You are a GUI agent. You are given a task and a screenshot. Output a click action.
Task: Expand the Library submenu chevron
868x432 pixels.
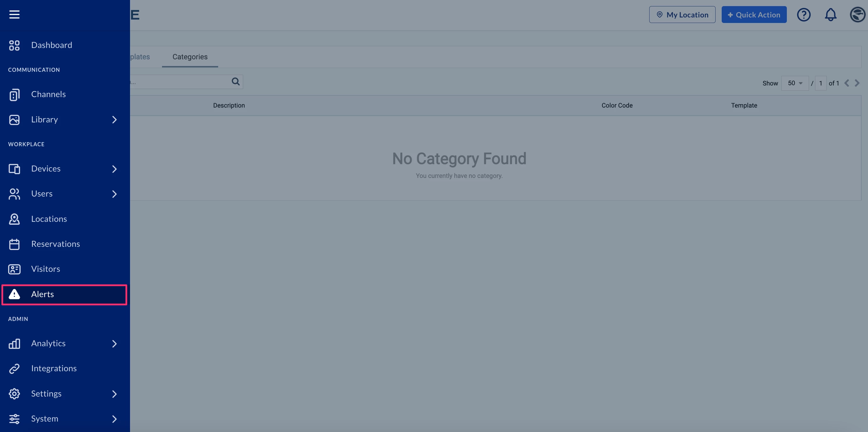[114, 120]
